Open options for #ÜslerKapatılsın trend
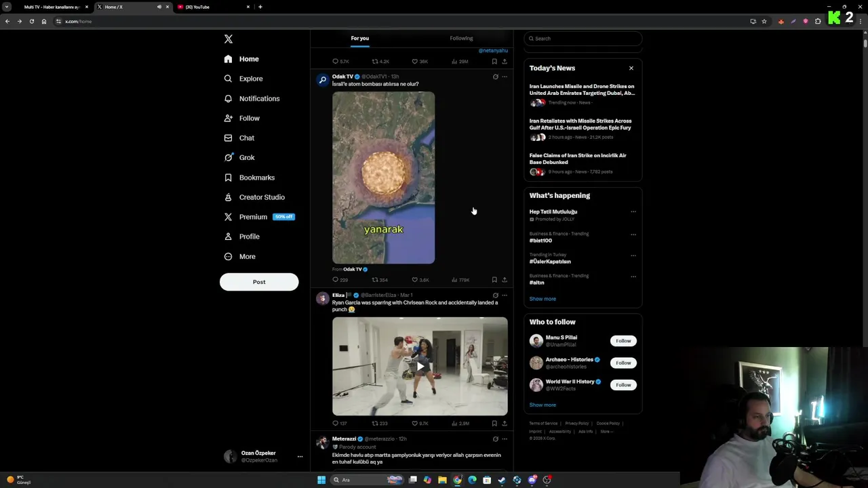Image resolution: width=868 pixels, height=488 pixels. point(633,256)
